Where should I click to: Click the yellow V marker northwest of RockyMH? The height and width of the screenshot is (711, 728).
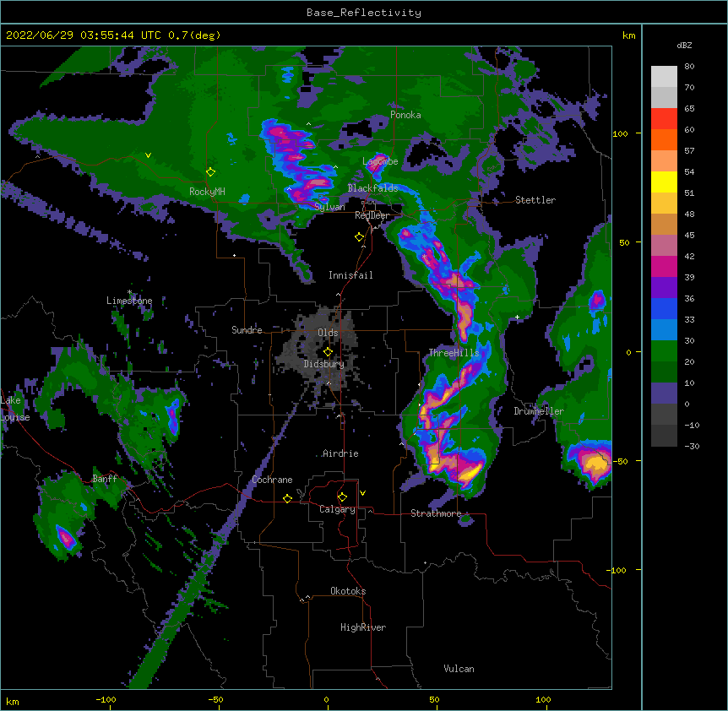pos(148,155)
